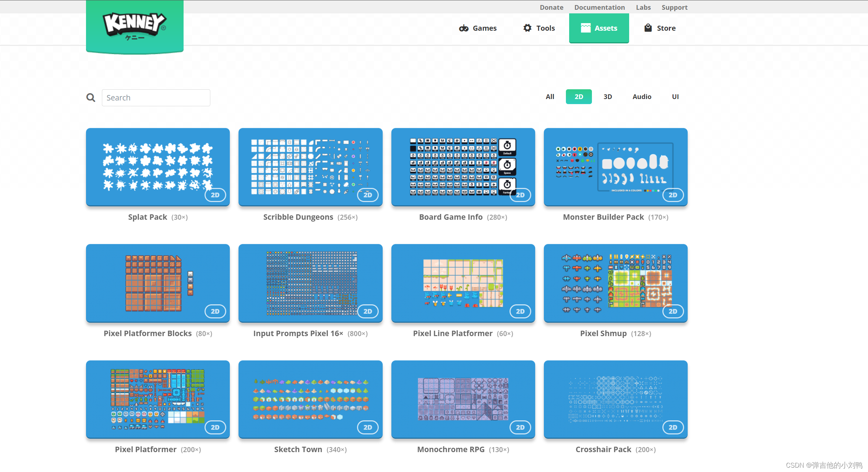Open the Pixel Shmup asset pack
This screenshot has height=472, width=868.
[615, 283]
